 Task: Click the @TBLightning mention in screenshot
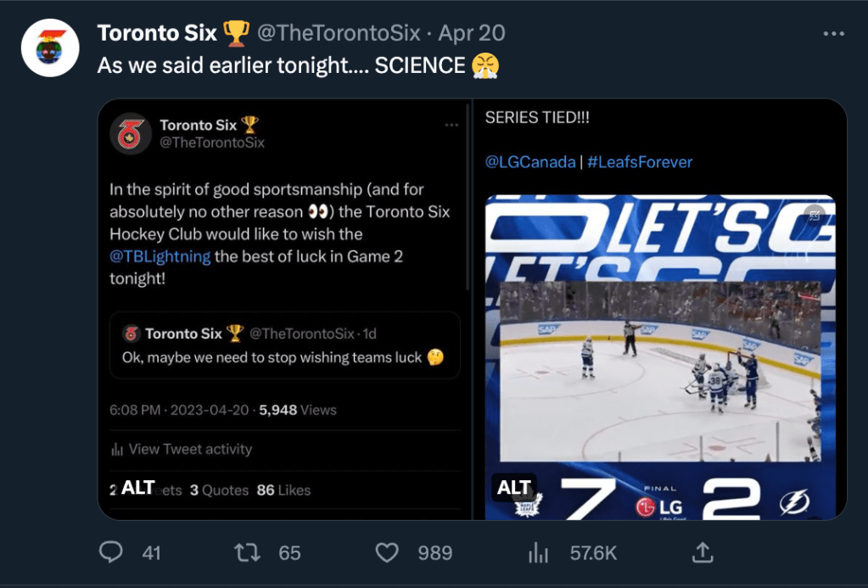coord(160,256)
